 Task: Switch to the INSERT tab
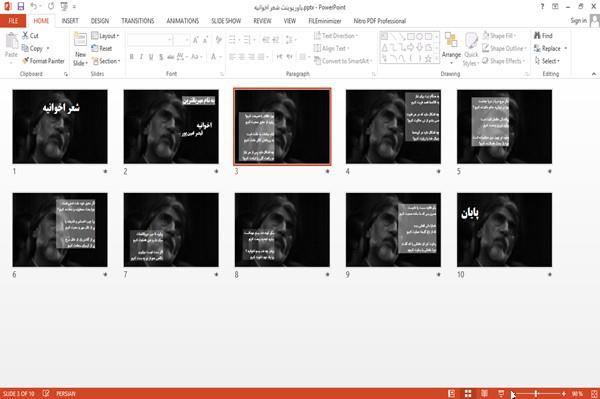[70, 21]
